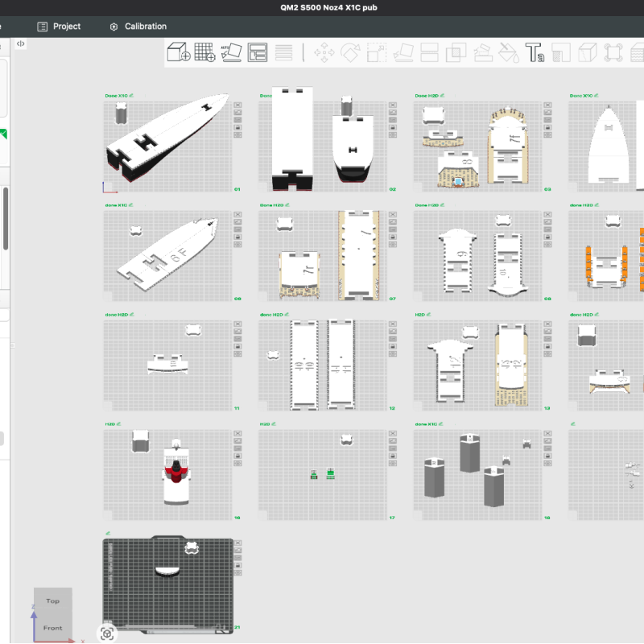Switch to the Calibration tab
Viewport: 644px width, 644px height.
click(138, 27)
